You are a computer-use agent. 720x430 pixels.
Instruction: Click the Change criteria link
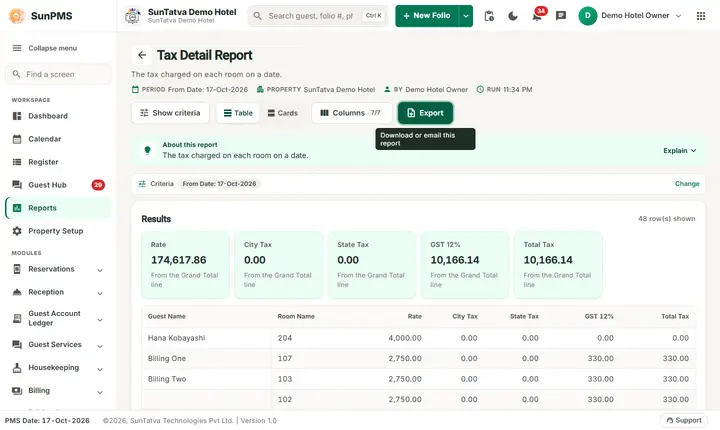point(687,184)
